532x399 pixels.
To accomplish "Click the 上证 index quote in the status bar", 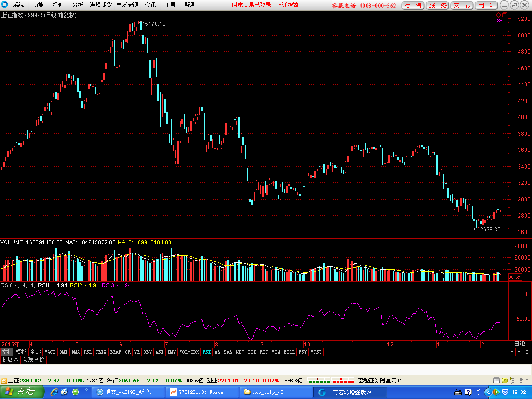I will (55, 381).
